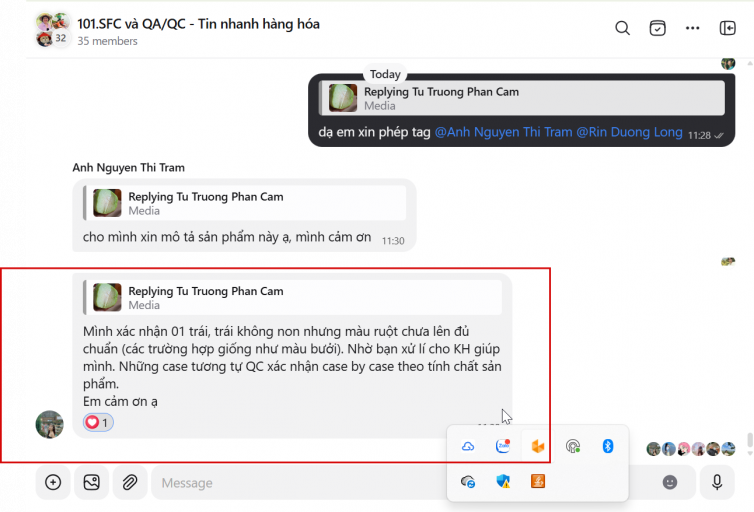
Task: Open group title 101.SFC và QA/QC
Action: (198, 24)
